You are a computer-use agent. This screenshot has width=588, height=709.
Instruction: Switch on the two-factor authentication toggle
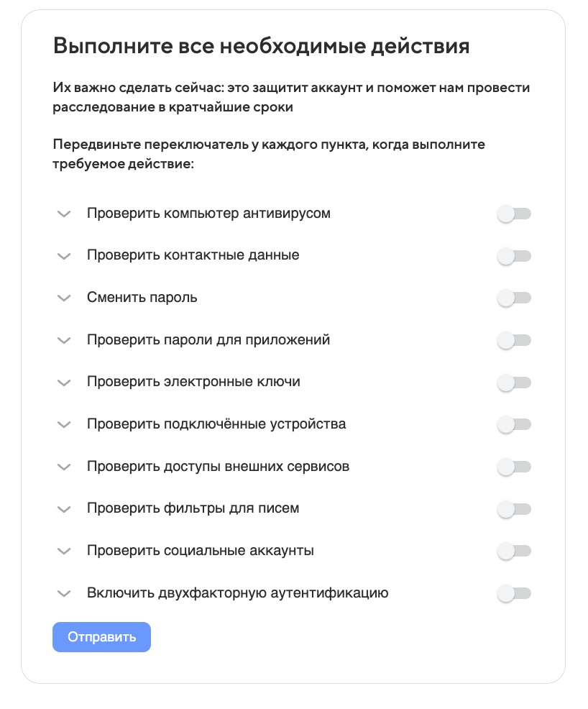[513, 594]
